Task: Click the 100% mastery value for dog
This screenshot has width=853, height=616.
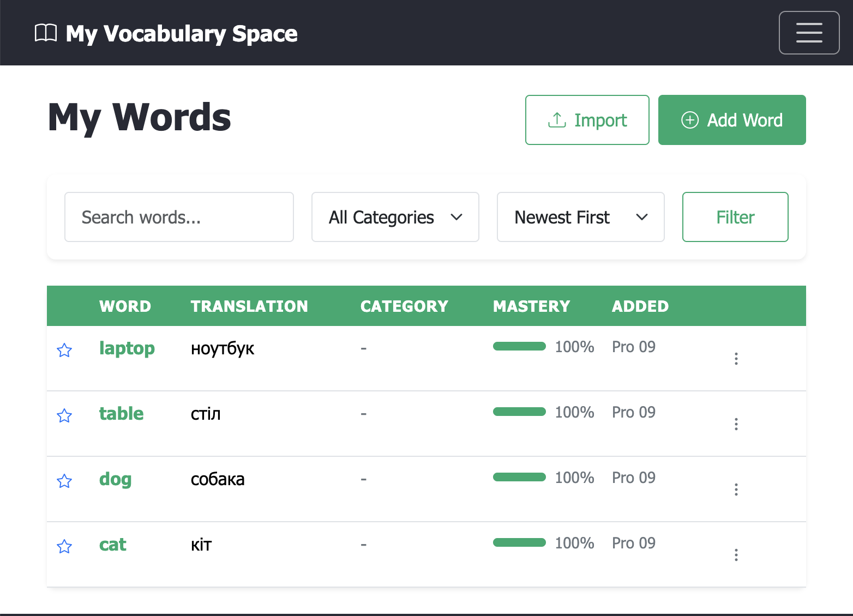Action: click(x=574, y=478)
